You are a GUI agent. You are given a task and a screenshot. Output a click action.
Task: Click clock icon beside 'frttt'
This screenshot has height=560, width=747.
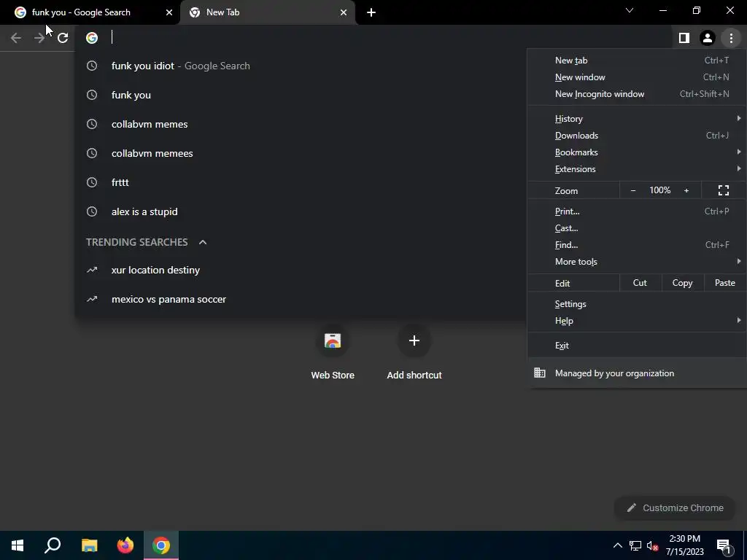pyautogui.click(x=92, y=182)
